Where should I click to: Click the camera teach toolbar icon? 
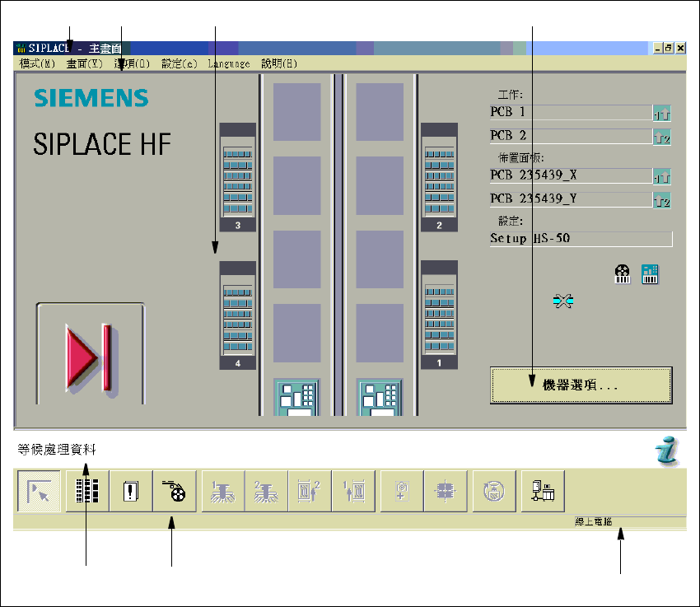pos(402,491)
